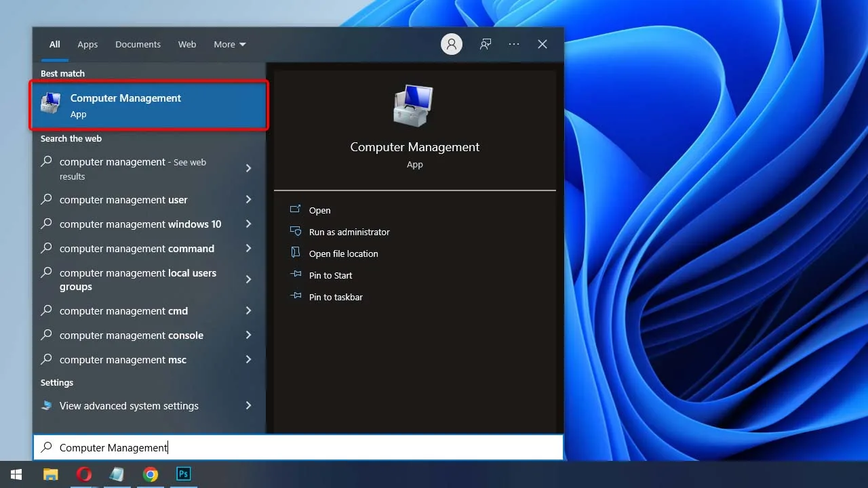Click the Pin to taskbar pin icon
Image resolution: width=868 pixels, height=488 pixels.
[x=295, y=296]
